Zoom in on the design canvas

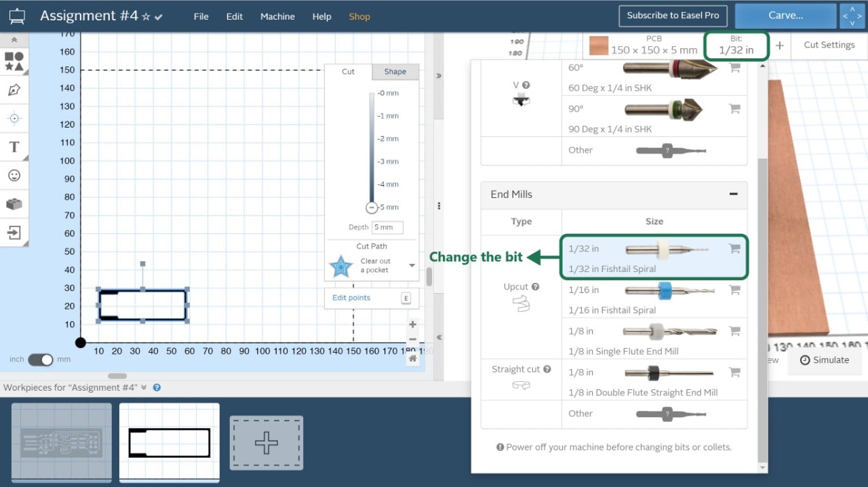point(412,324)
